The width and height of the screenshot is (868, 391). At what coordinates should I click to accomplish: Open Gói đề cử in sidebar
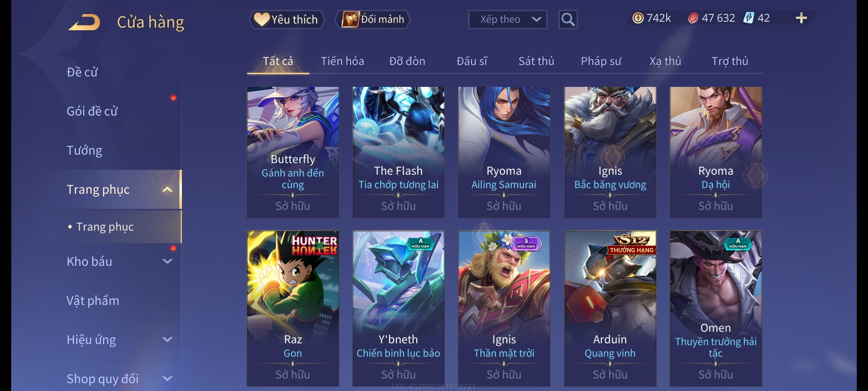click(92, 111)
